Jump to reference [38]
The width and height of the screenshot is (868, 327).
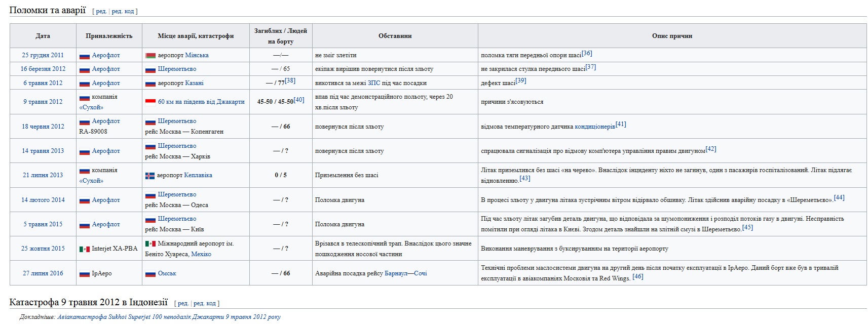click(290, 80)
